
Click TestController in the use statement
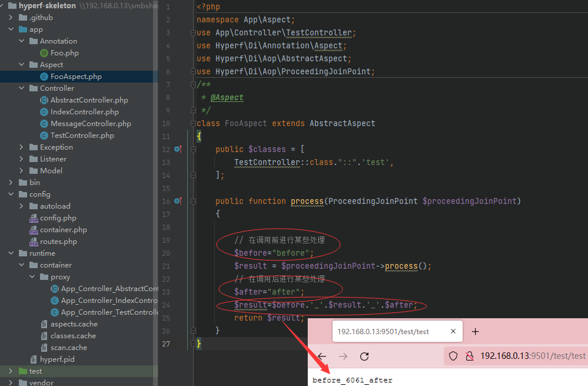coord(319,32)
